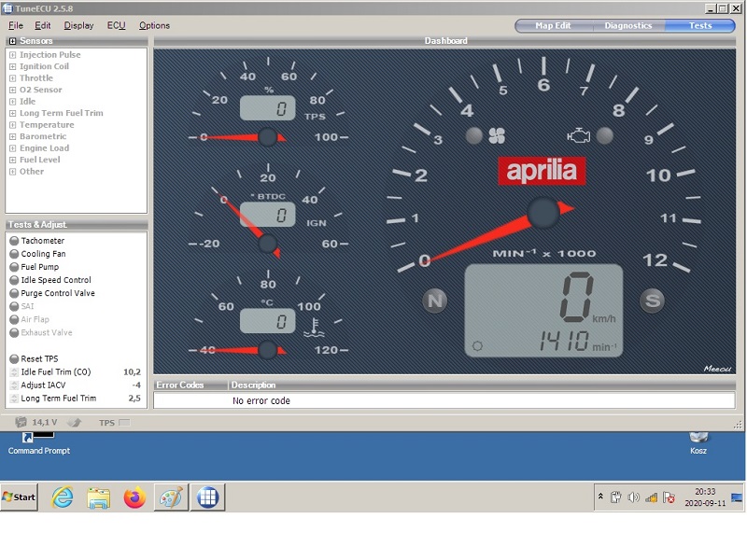
Task: Open the Command Prompt desktop shortcut
Action: (38, 442)
